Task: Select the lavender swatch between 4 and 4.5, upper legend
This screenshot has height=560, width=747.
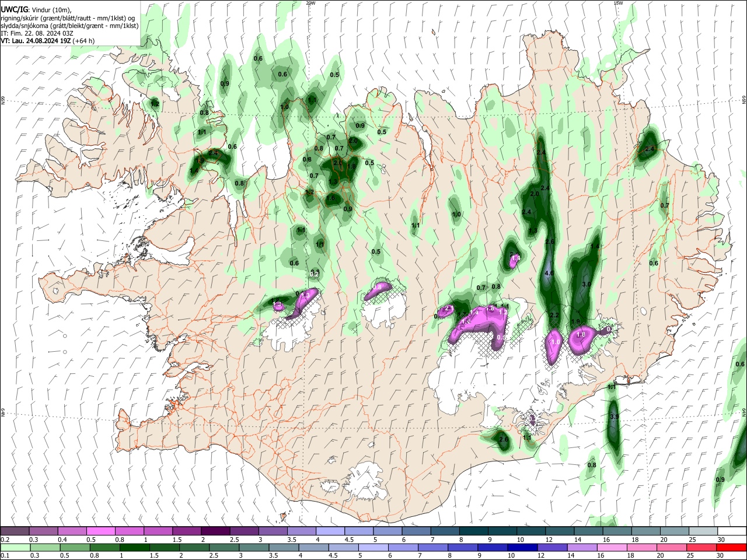Action: click(330, 531)
